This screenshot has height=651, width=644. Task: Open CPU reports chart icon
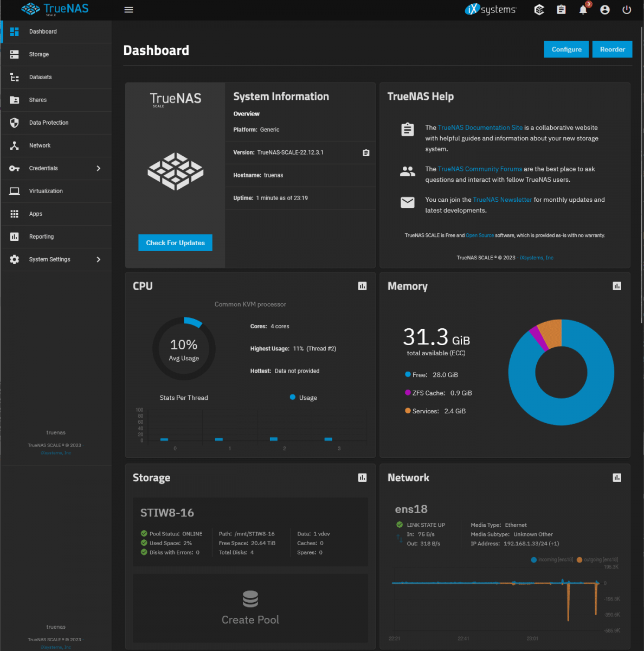coord(363,286)
